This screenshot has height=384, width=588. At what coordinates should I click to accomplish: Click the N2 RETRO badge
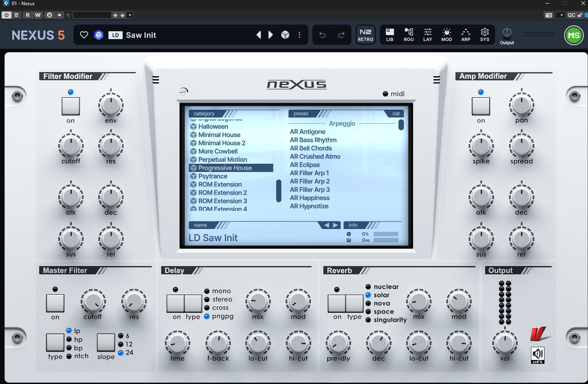coord(365,35)
